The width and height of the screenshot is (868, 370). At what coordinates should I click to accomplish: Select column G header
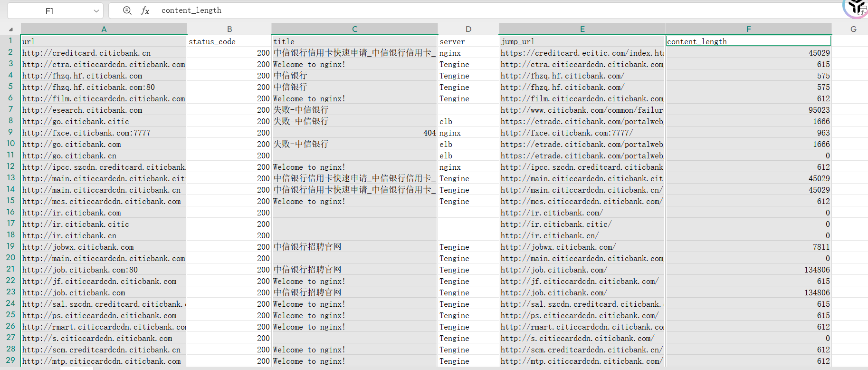point(853,29)
